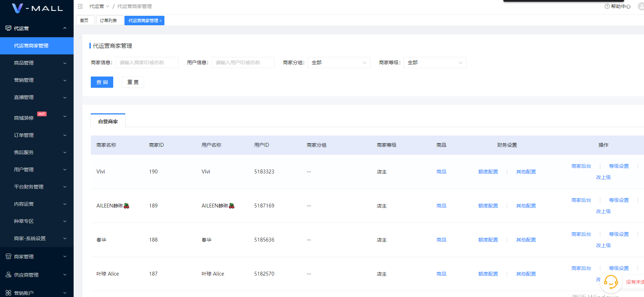Click the 代运营 chart icon in sidebar
Viewport: 644px width, 297px height.
pyautogui.click(x=8, y=28)
